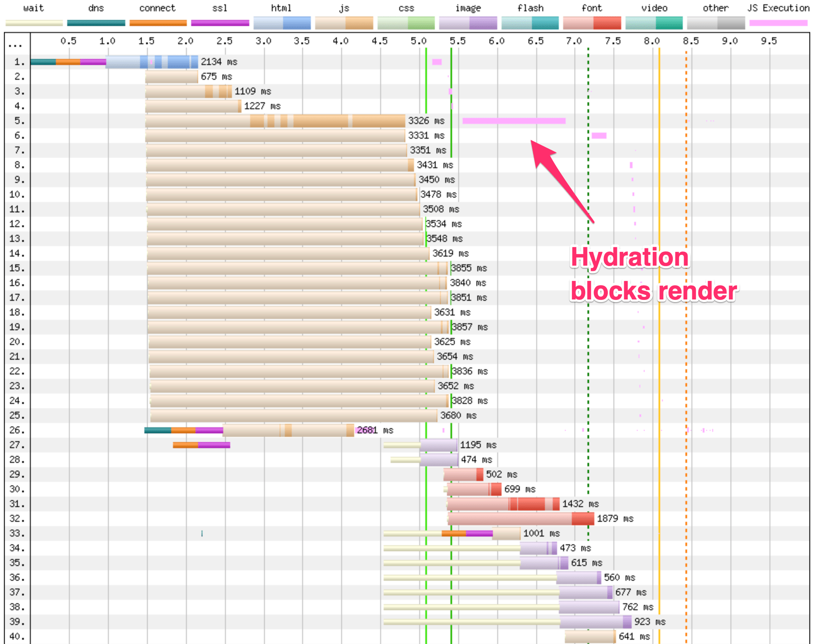Select row number 33 in the waterfall
This screenshot has height=644, width=815.
[x=16, y=533]
